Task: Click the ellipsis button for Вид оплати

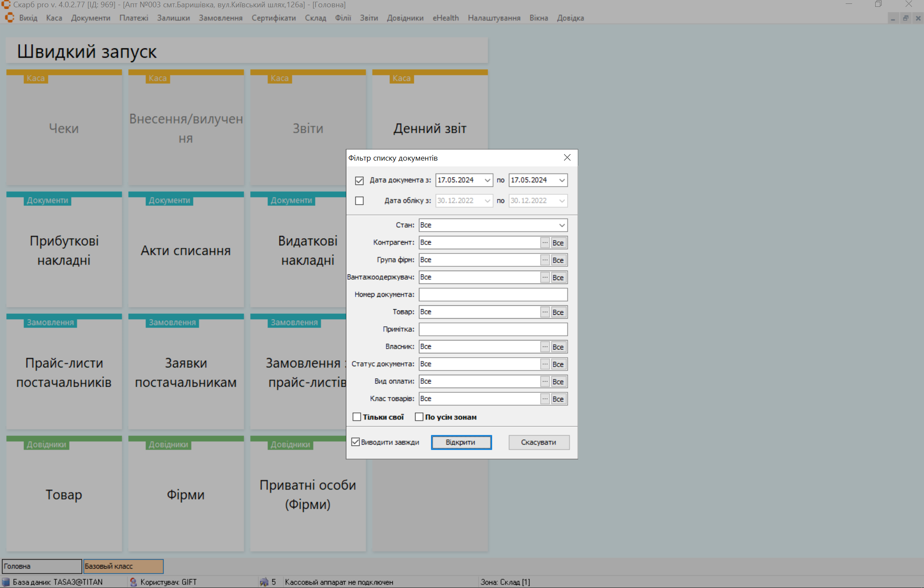Action: [x=544, y=382]
